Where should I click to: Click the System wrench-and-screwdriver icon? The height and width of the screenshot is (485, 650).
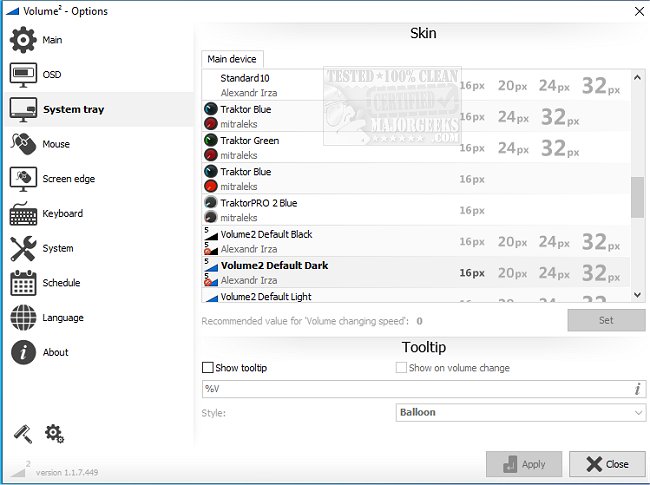(x=23, y=248)
